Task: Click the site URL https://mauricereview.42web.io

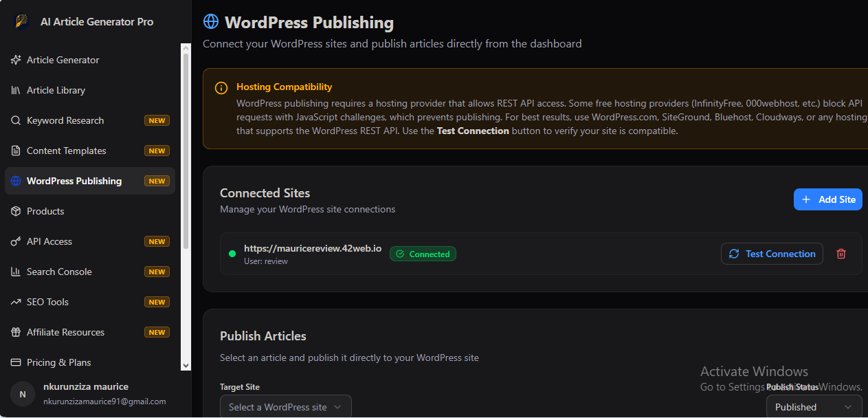Action: (x=313, y=248)
